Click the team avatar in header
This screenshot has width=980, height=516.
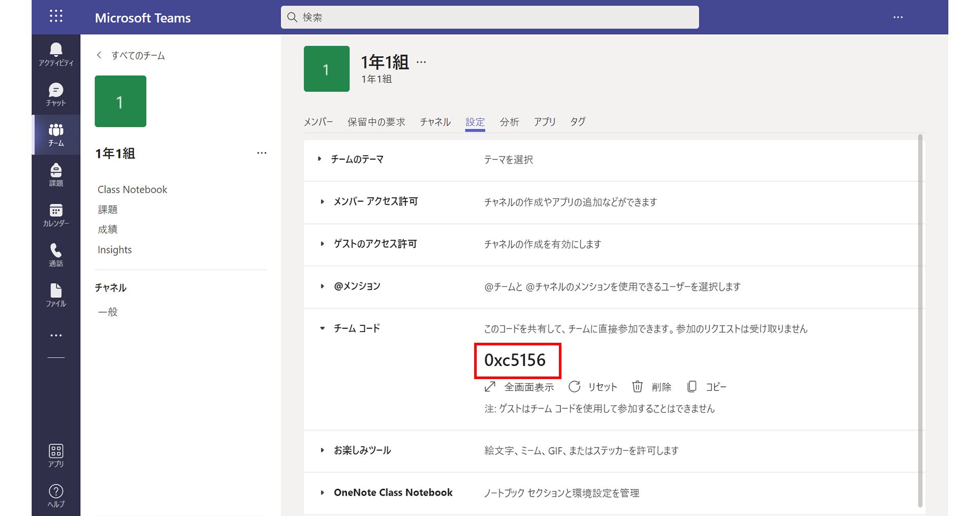[x=327, y=69]
